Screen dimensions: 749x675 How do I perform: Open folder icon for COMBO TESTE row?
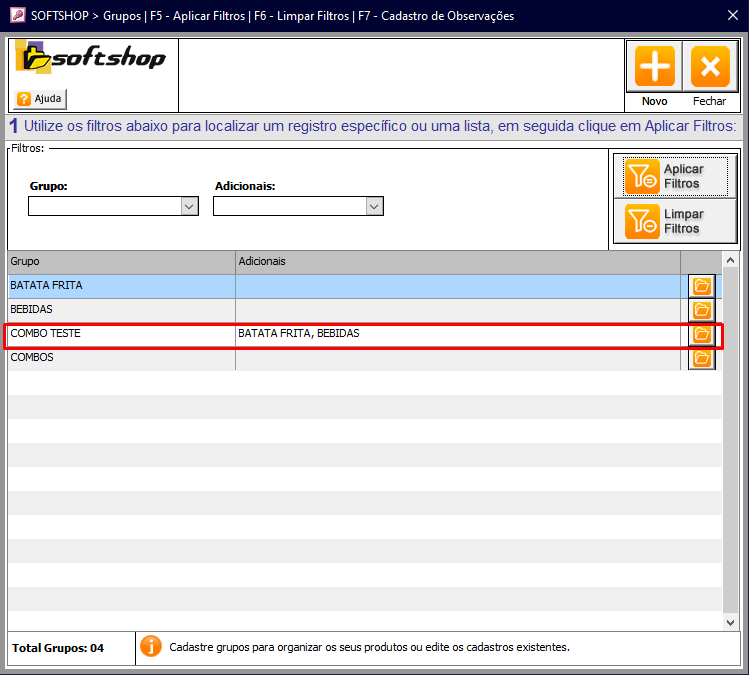point(702,334)
